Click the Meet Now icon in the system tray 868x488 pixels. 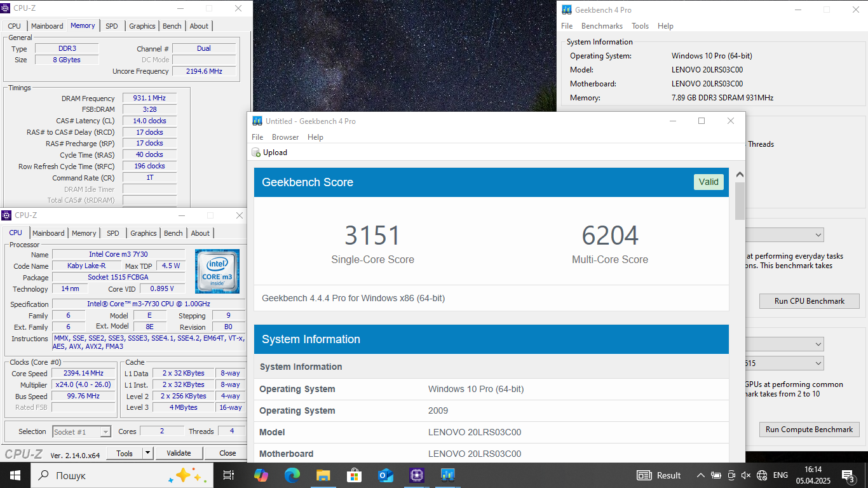click(731, 475)
